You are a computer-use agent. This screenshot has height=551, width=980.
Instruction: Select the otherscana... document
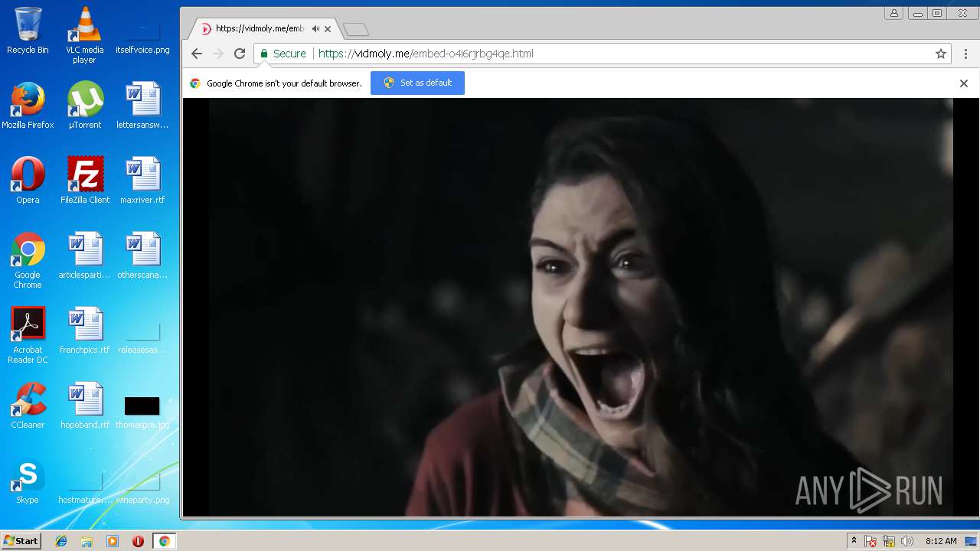point(142,256)
